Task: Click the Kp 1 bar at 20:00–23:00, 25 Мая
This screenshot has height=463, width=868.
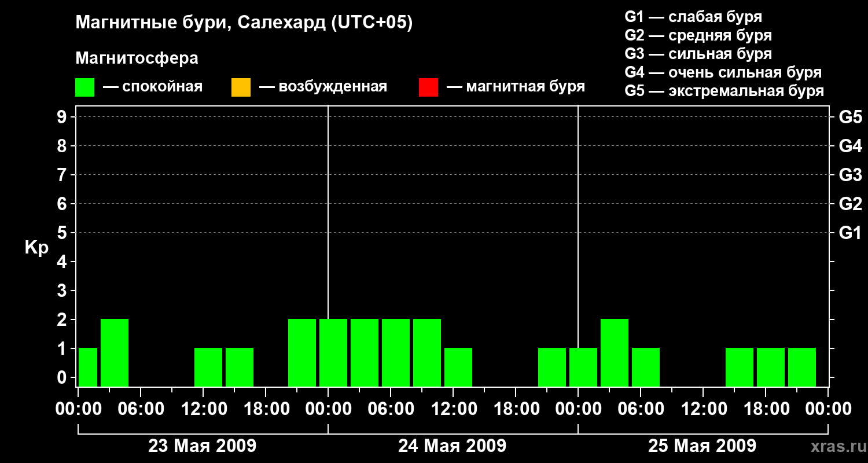Action: [802, 367]
